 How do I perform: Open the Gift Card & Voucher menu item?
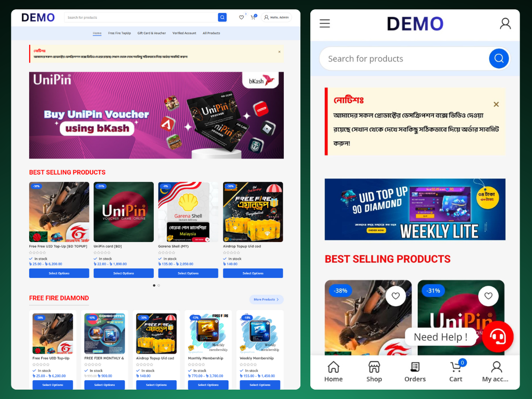(x=152, y=33)
